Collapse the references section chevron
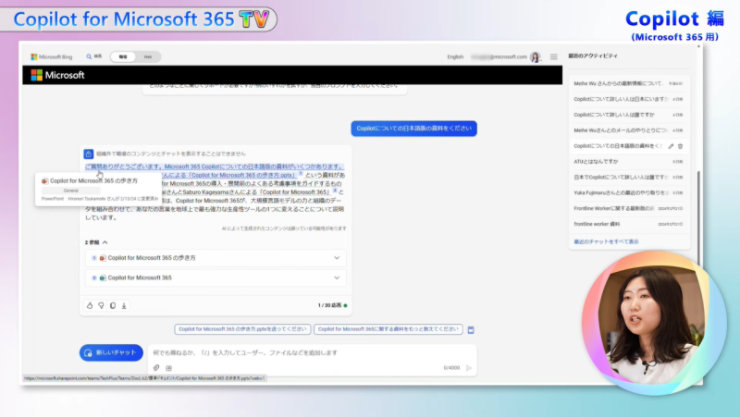The height and width of the screenshot is (417, 740). click(x=105, y=242)
